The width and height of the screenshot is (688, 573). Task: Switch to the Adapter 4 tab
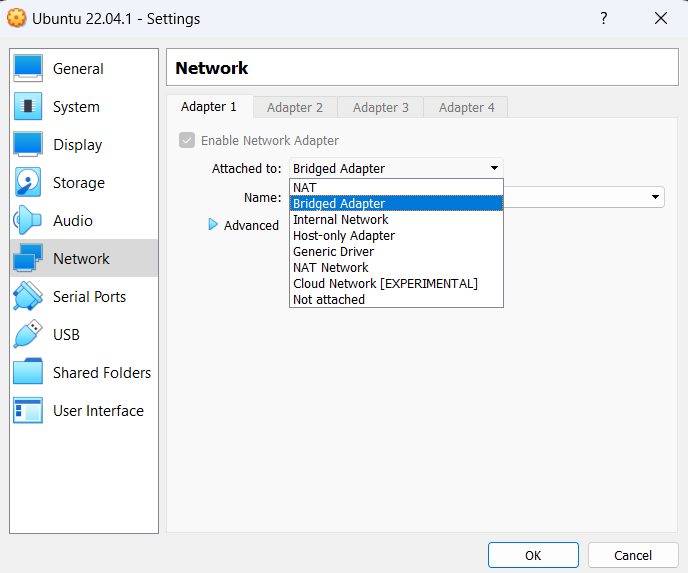pyautogui.click(x=467, y=107)
